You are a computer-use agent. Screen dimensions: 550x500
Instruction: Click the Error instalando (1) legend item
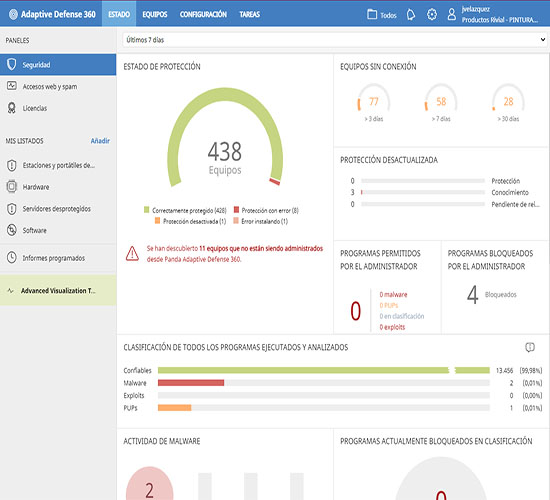click(x=261, y=221)
